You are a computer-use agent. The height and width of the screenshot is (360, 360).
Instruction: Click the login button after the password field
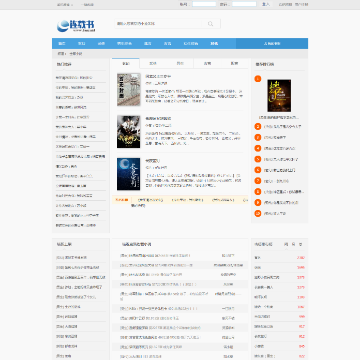click(x=266, y=4)
